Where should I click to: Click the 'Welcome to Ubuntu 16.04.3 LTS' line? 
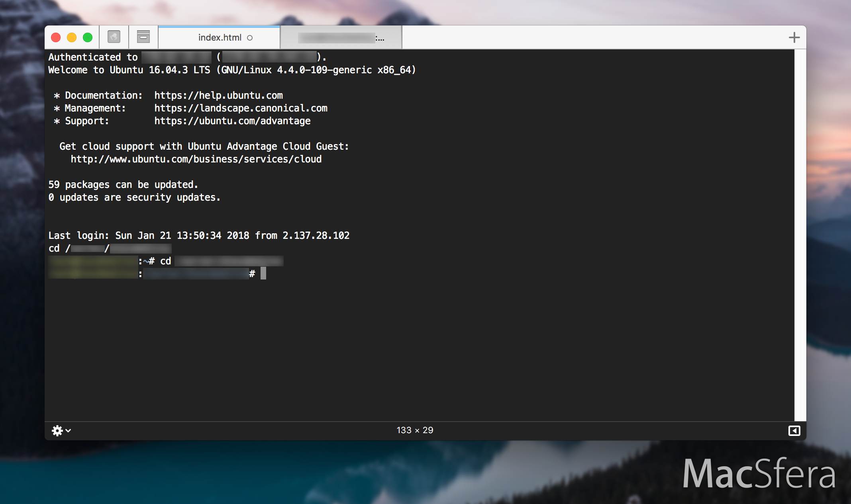pos(232,70)
